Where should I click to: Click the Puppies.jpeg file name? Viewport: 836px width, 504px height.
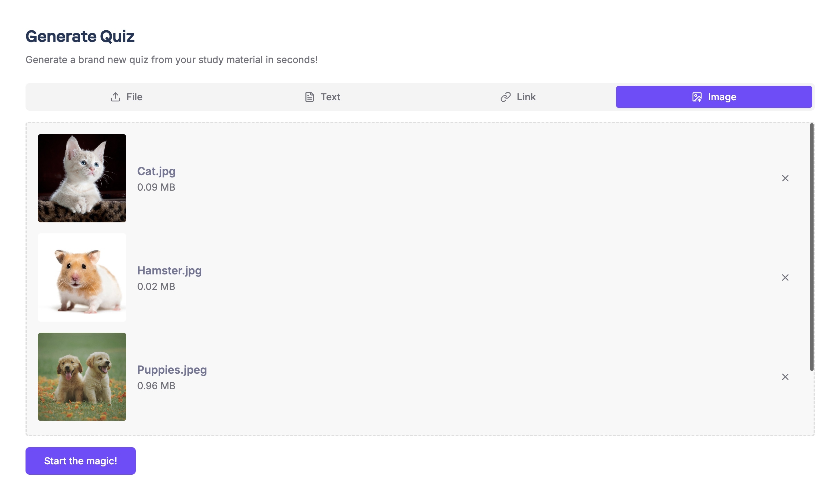(172, 370)
